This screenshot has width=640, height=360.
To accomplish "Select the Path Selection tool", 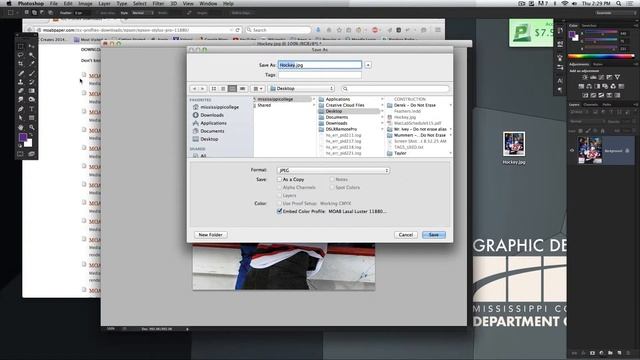I will 21,118.
